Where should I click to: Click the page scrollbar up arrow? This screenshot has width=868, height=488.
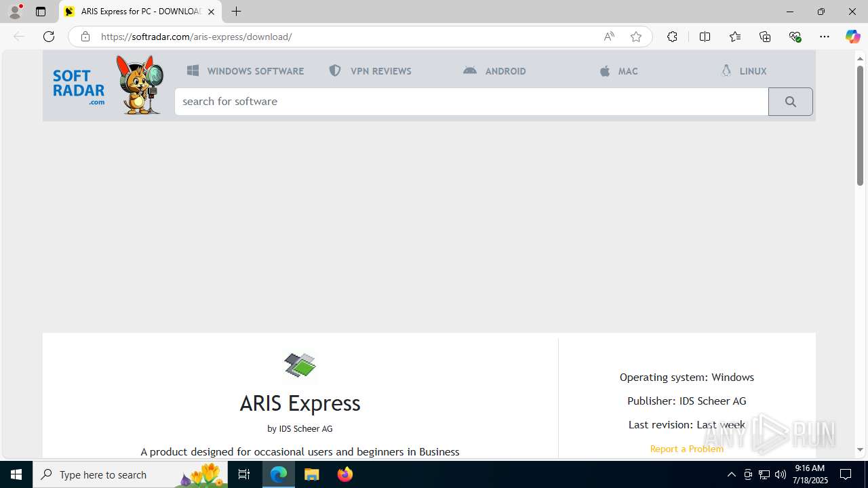(860, 58)
